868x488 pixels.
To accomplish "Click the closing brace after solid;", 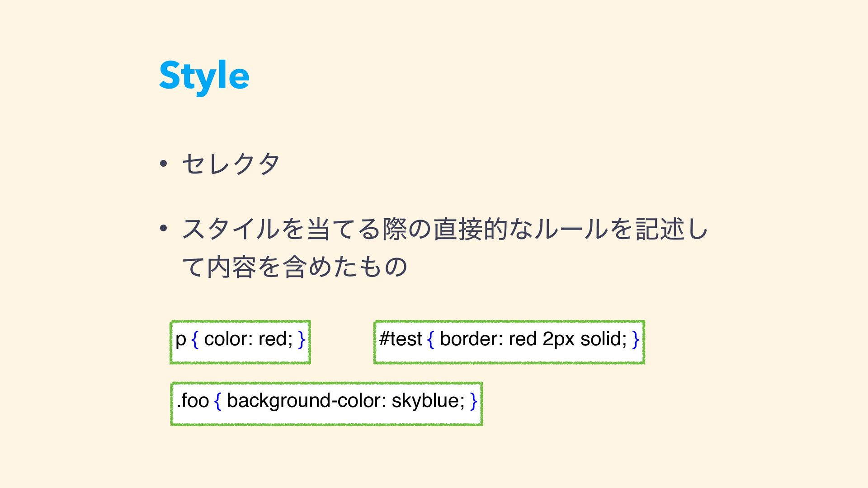I will click(636, 339).
